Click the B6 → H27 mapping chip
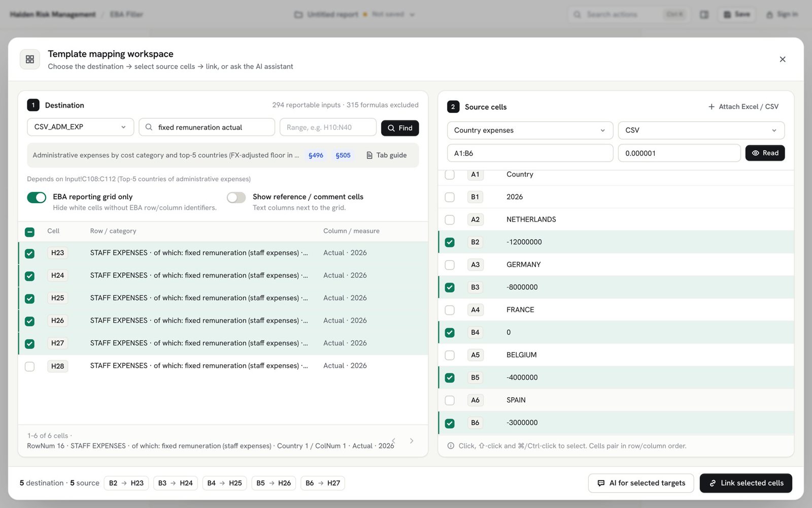The width and height of the screenshot is (812, 508). coord(323,483)
